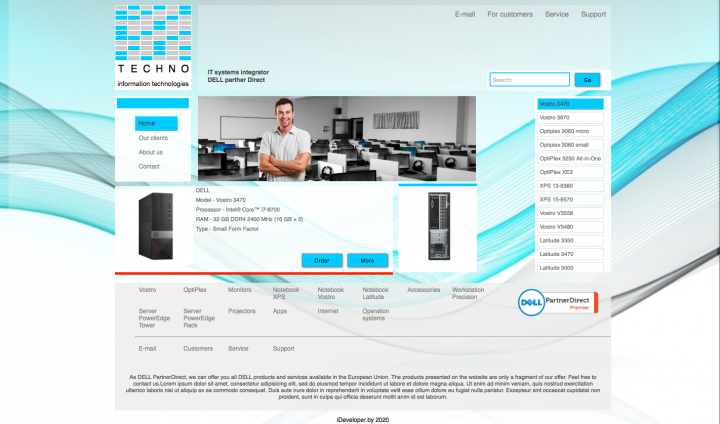Screen dimensions: 720x424
Task: Select XPS 15-9570 in product list
Action: [570, 199]
